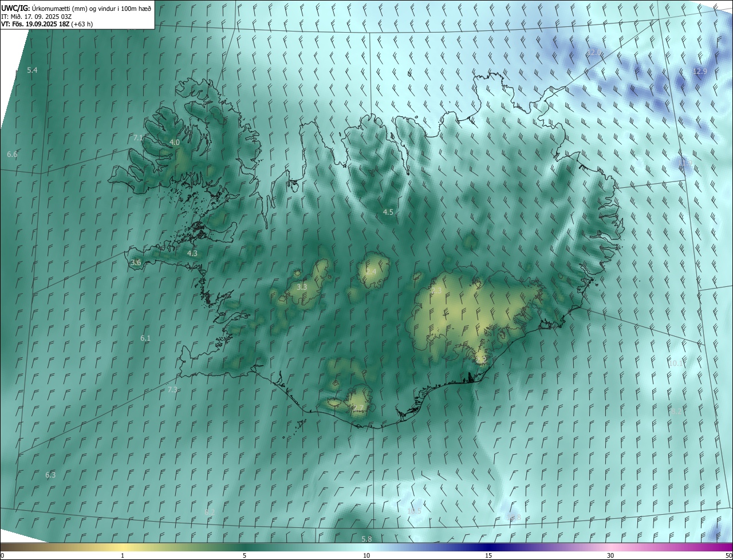Click the 3.3 value label on the glacier
733x560 pixels.
click(302, 287)
